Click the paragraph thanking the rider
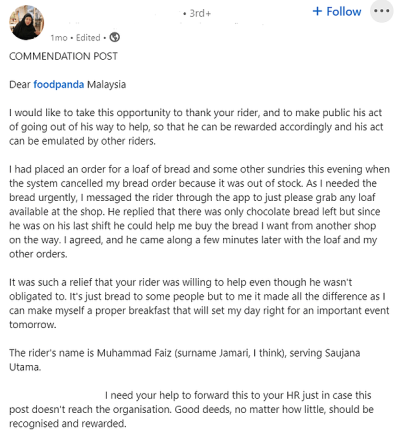Image resolution: width=400 pixels, height=435 pixels. point(196,127)
